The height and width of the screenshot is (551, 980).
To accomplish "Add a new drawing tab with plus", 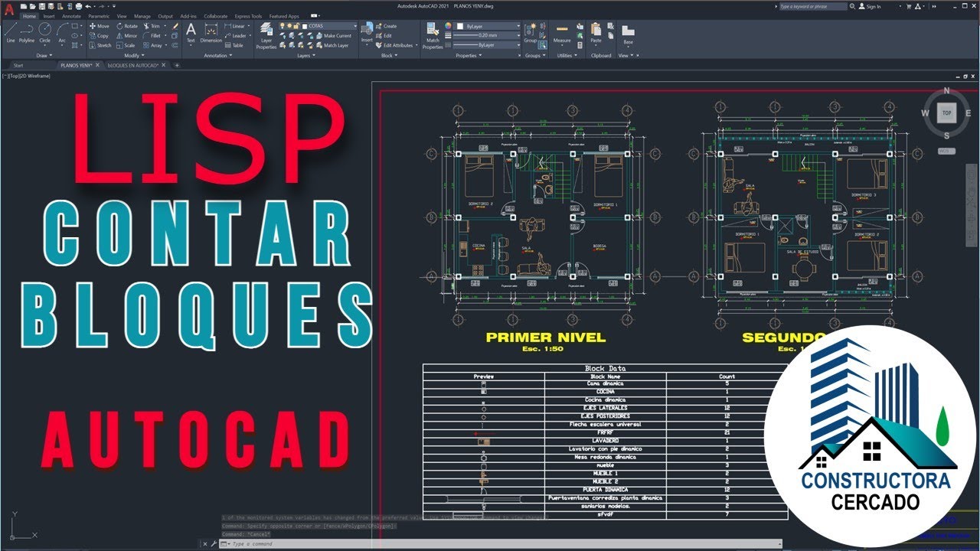I will (x=177, y=65).
